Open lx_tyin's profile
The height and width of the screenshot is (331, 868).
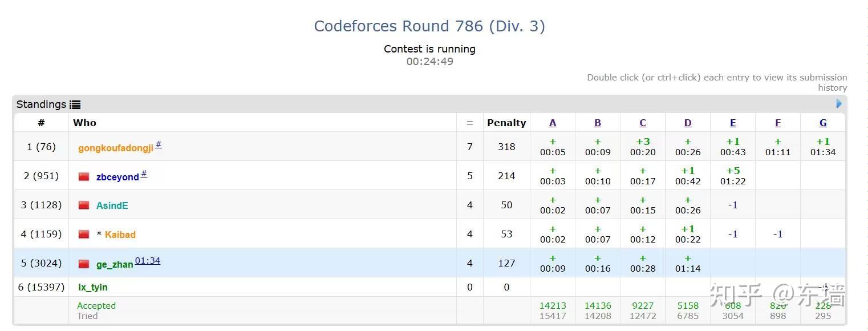pyautogui.click(x=92, y=287)
